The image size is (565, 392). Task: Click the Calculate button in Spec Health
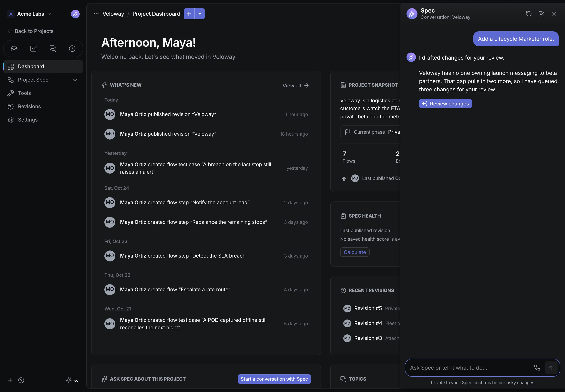(354, 252)
